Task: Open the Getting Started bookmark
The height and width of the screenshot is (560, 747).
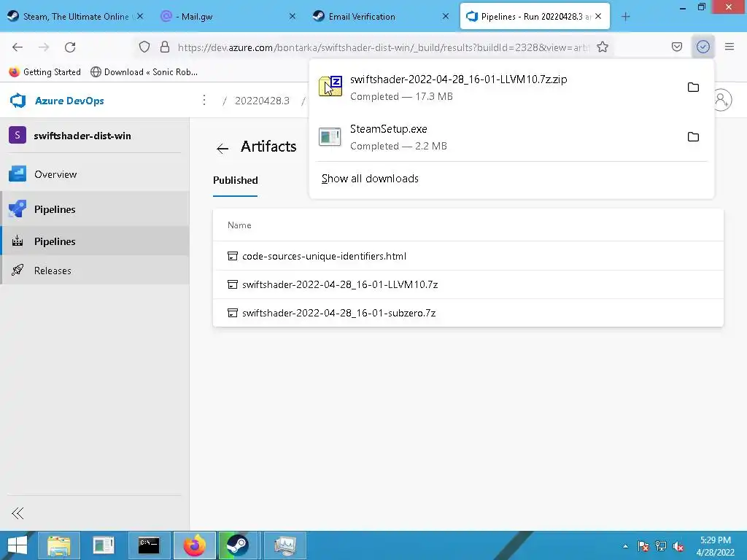Action: click(44, 72)
